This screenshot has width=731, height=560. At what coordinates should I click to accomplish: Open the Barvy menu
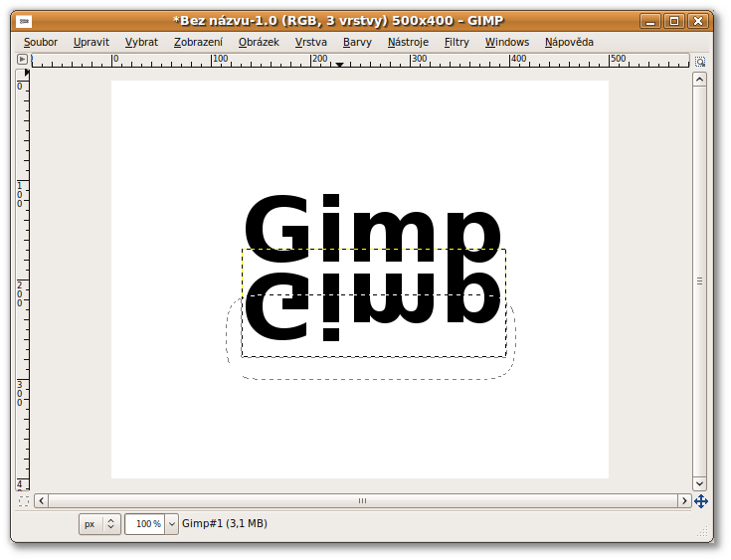click(x=358, y=42)
